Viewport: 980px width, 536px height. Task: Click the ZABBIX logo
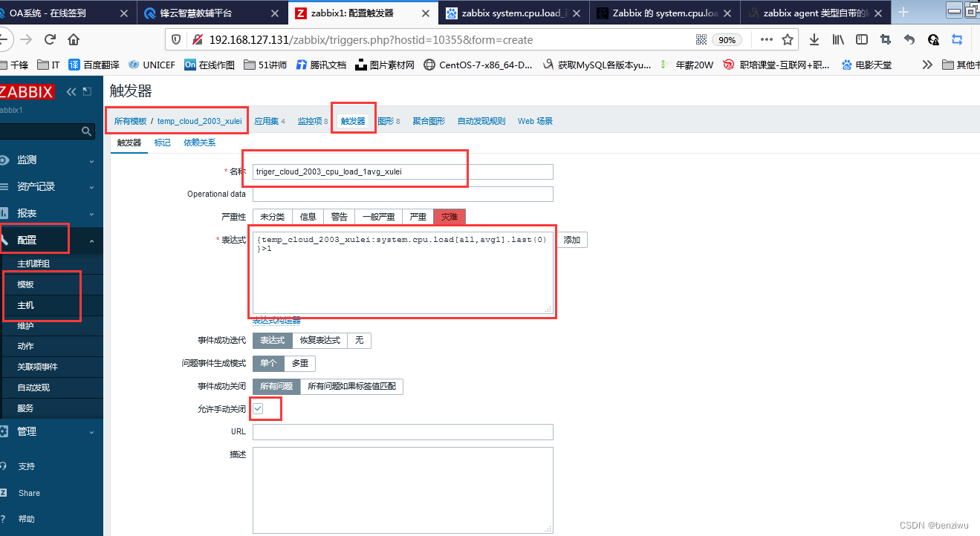27,92
